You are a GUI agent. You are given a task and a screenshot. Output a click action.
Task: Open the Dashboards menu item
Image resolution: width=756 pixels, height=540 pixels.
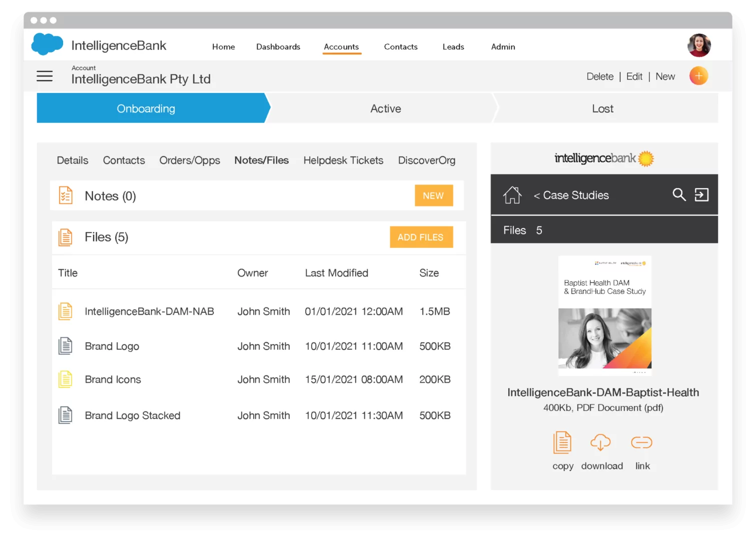[x=278, y=46]
